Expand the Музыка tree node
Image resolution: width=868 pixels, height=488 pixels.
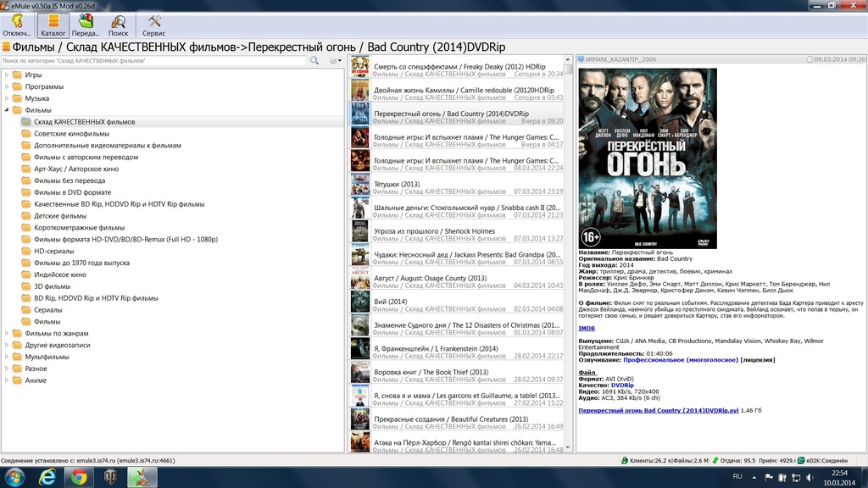click(x=7, y=98)
